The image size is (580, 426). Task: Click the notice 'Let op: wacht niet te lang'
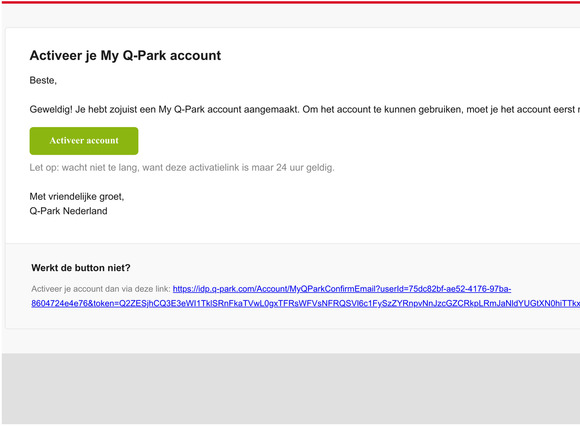[182, 168]
